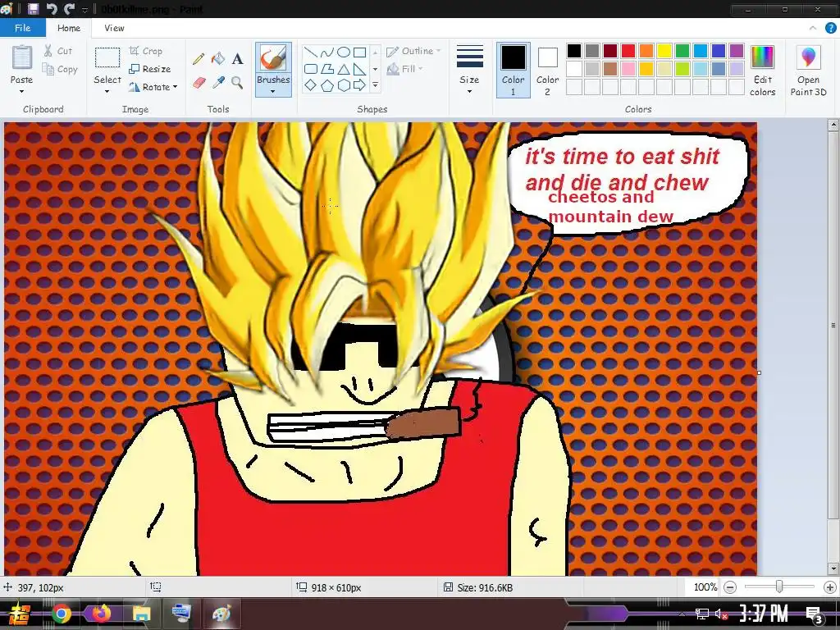Click the Cut button

click(x=58, y=51)
